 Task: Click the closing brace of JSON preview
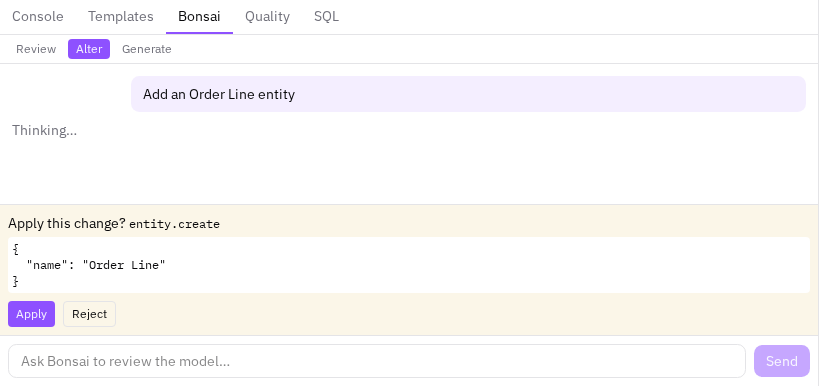pos(15,281)
